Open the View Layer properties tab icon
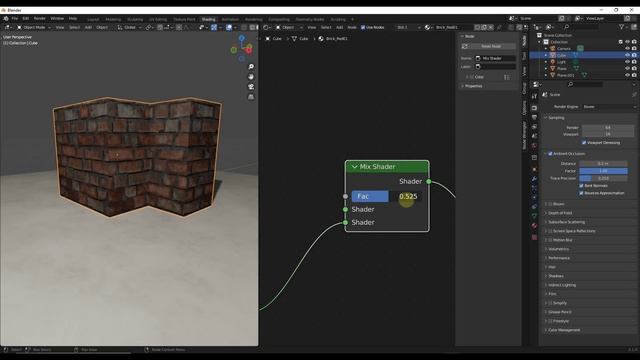Viewport: 640px width, 360px height. click(x=534, y=127)
